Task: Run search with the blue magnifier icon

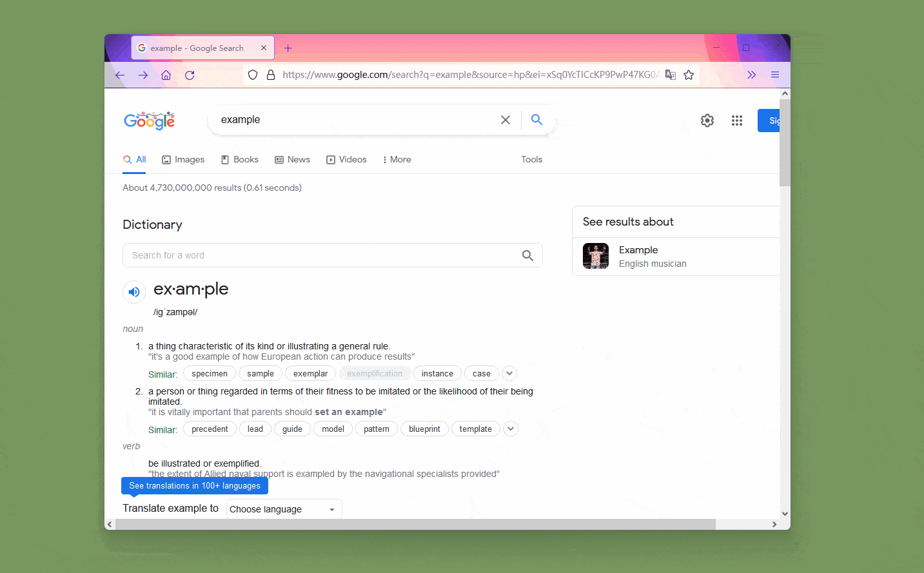Action: tap(536, 119)
